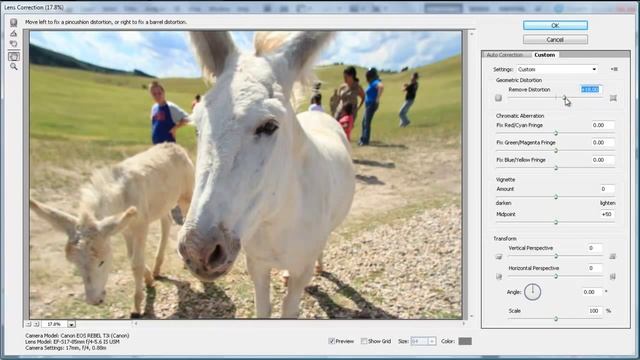Image resolution: width=640 pixels, height=360 pixels.
Task: Click the zoom in plus button
Action: [x=36, y=324]
